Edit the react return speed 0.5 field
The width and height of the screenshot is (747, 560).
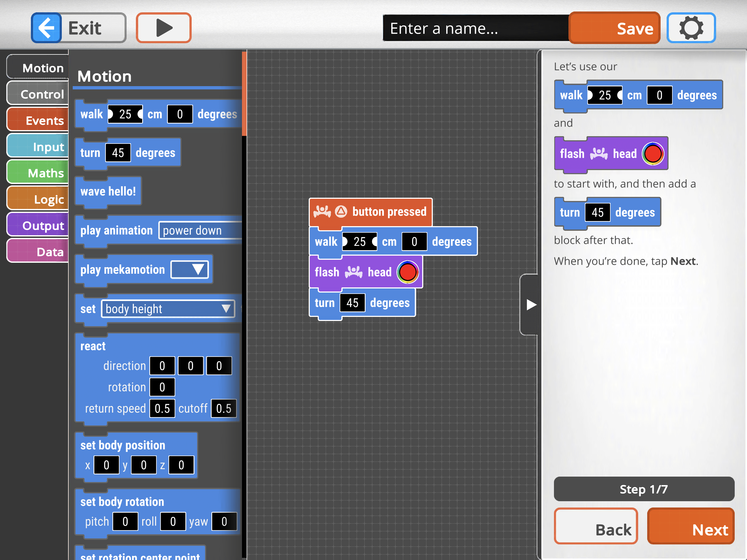pyautogui.click(x=162, y=408)
